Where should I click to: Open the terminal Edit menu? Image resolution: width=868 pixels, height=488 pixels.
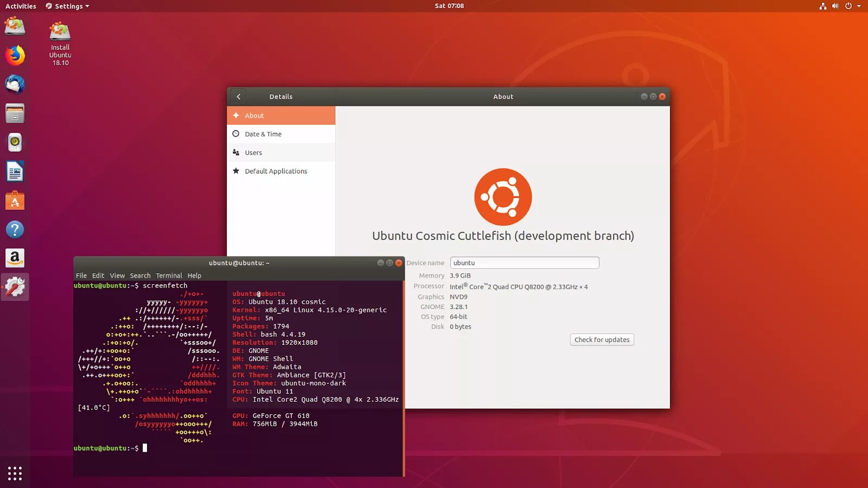98,275
